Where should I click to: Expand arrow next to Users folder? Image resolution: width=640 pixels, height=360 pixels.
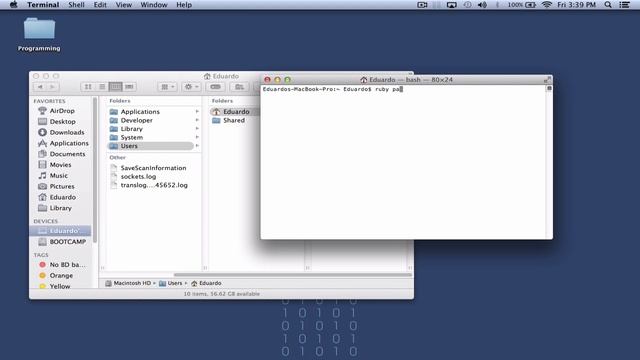[197, 146]
